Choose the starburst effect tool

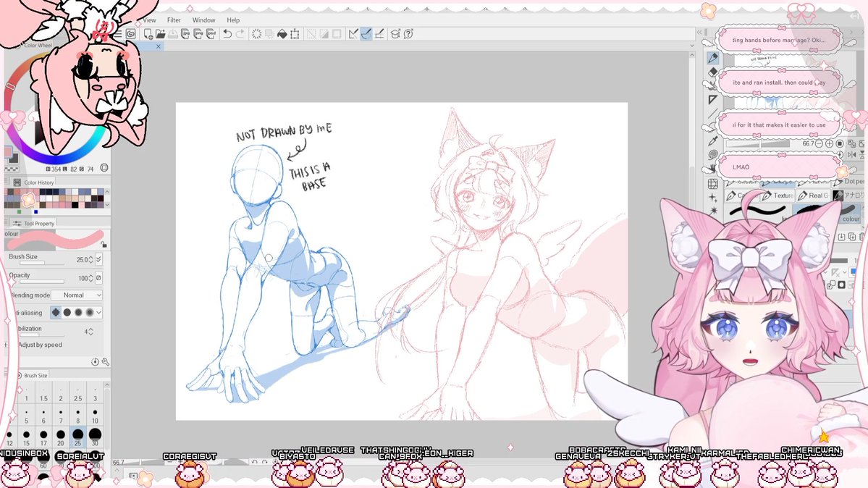(712, 211)
